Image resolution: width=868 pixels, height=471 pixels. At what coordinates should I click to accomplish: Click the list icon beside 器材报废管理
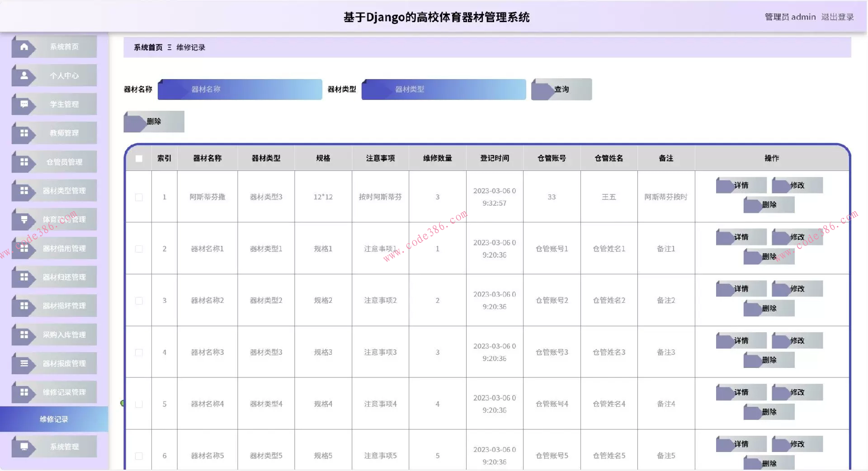[24, 363]
